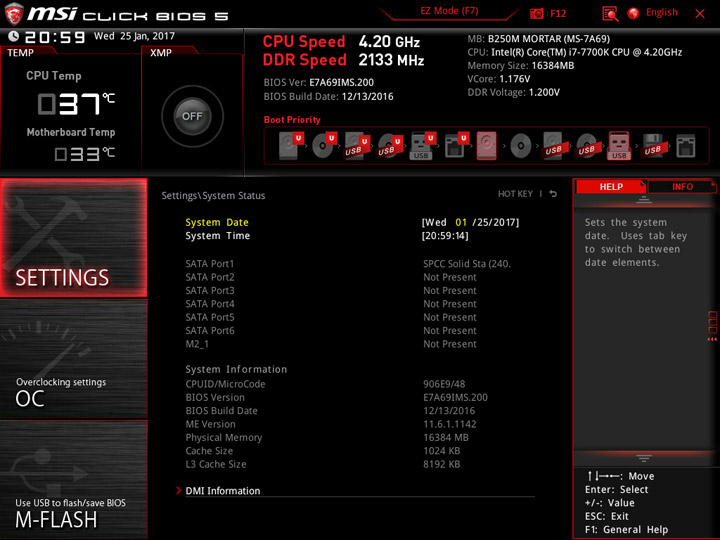Collapse help panel using top grip handle
Image resolution: width=720 pixels, height=540 pixels.
tap(644, 200)
